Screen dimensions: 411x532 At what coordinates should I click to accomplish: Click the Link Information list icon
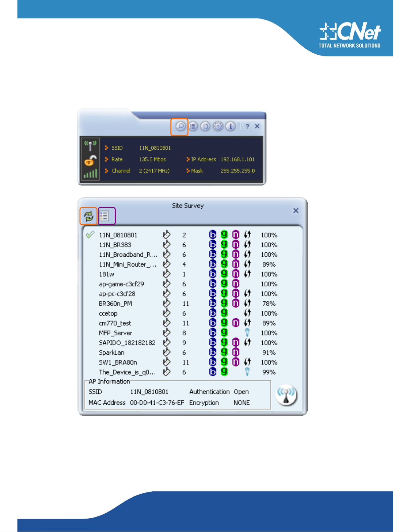193,127
